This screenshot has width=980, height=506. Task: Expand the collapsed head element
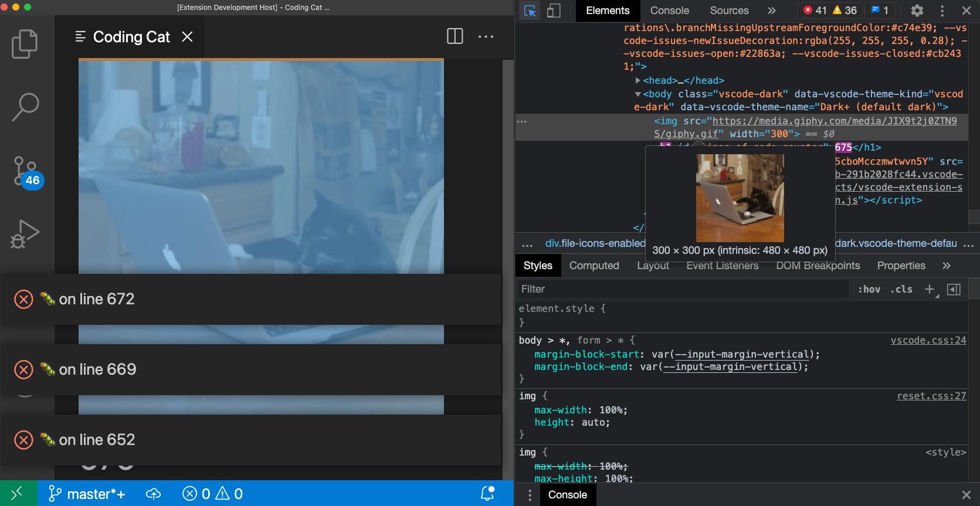point(638,80)
